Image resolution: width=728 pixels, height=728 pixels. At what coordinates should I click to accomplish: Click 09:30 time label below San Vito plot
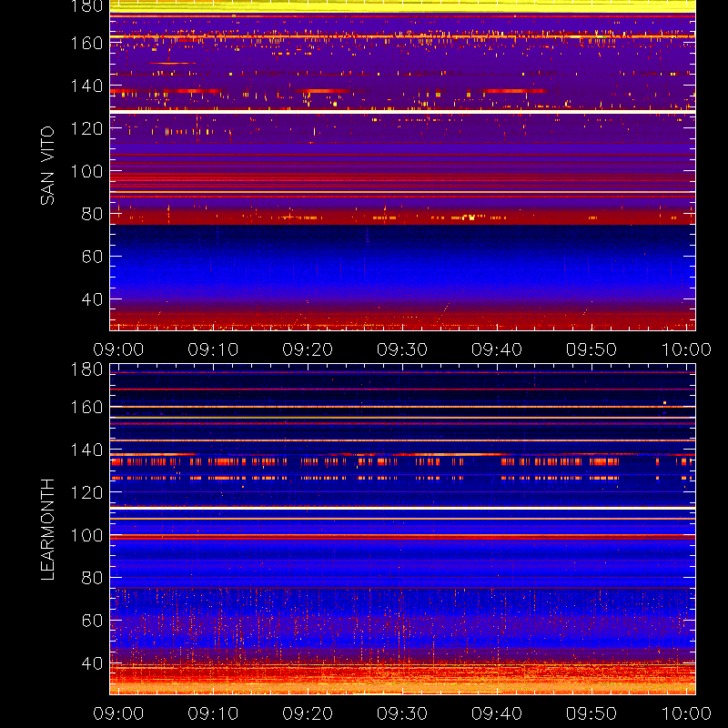(402, 349)
